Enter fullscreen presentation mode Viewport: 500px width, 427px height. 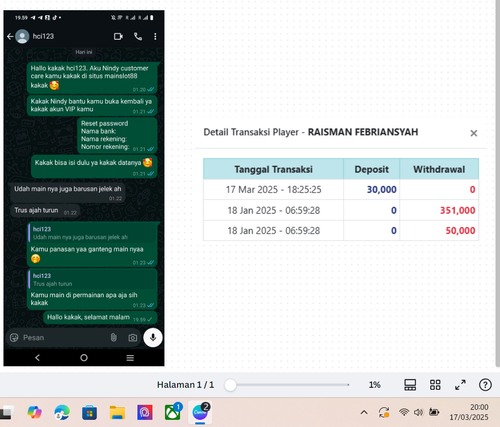(460, 385)
